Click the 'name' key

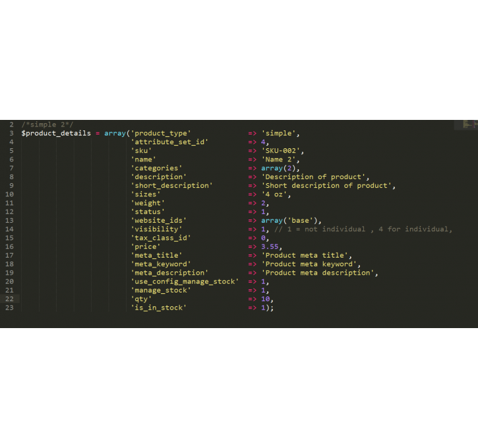143,159
